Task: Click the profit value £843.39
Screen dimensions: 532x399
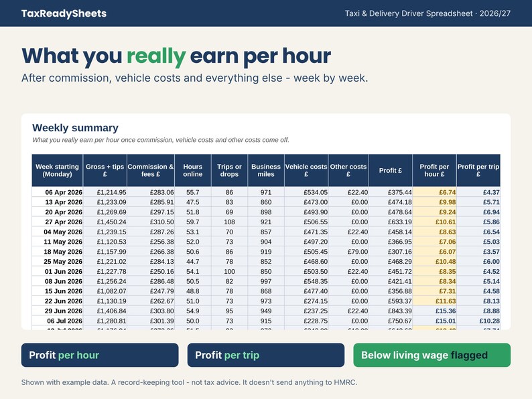Action: (x=391, y=311)
